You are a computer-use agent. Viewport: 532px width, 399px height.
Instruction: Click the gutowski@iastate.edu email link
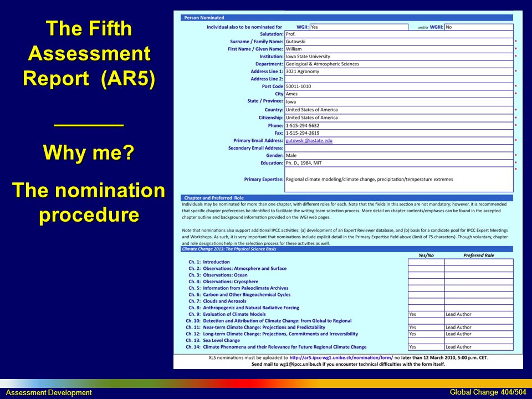(x=309, y=140)
